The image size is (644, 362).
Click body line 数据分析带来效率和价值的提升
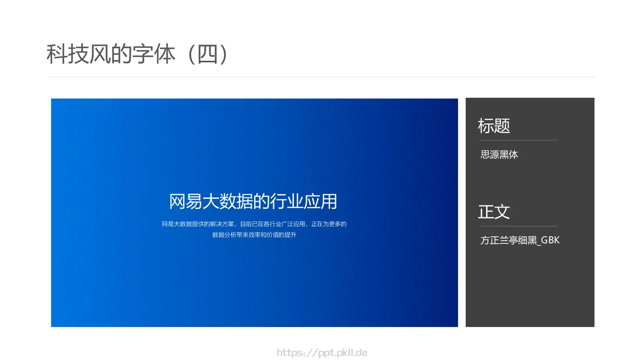click(254, 235)
